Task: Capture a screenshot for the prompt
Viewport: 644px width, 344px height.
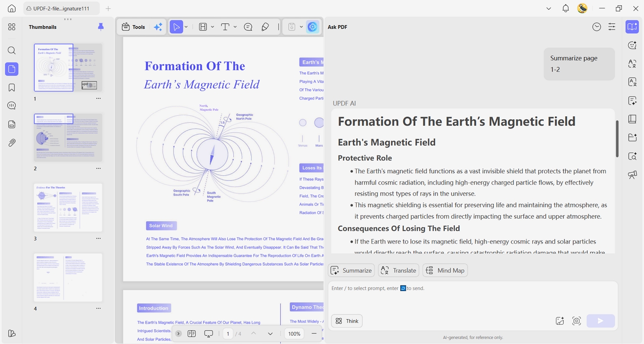Action: pos(577,321)
